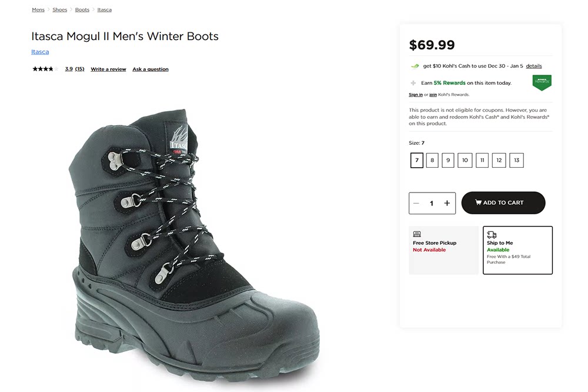The width and height of the screenshot is (588, 392).
Task: Go to Boots breadcrumb category
Action: tap(82, 10)
